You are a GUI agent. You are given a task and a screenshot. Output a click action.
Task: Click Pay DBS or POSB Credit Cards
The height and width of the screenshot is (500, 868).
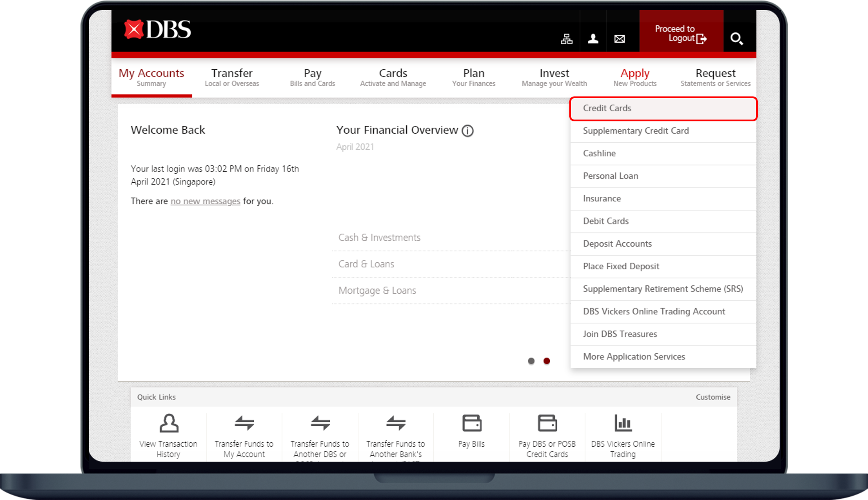point(547,436)
